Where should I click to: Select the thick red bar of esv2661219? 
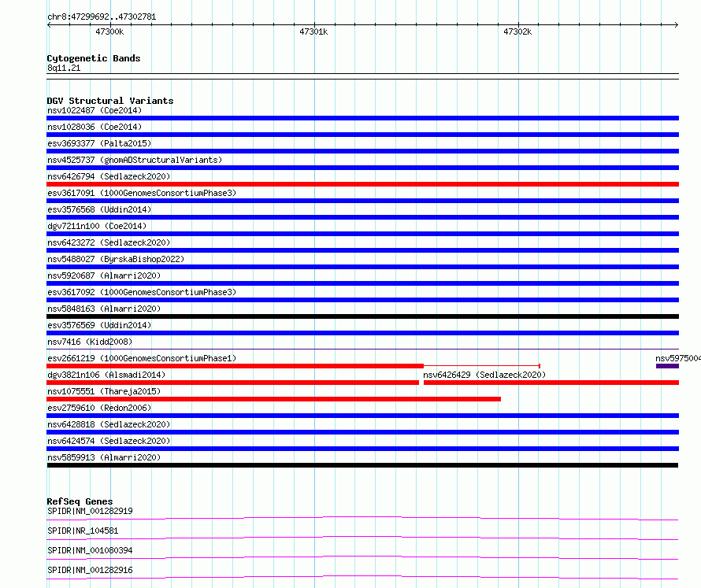click(236, 366)
